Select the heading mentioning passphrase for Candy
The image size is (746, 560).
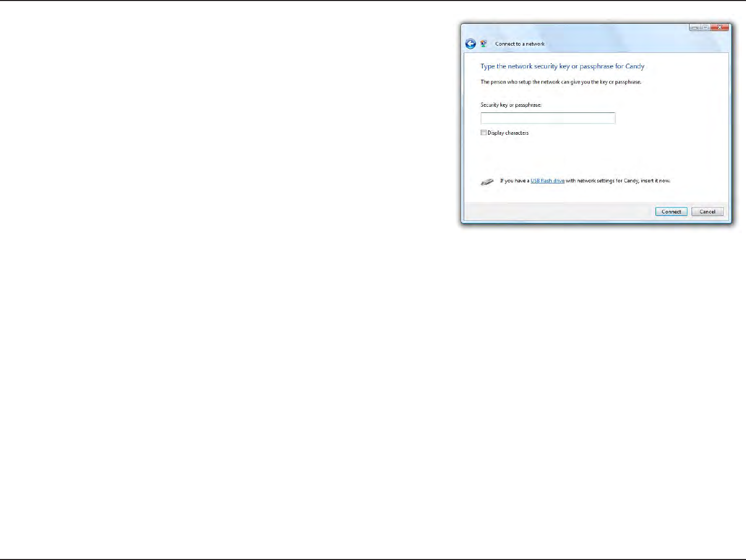(x=562, y=66)
